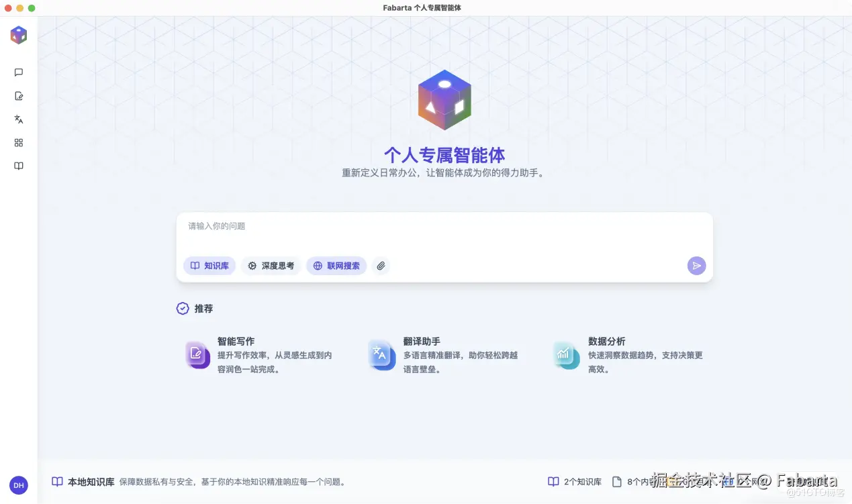This screenshot has height=504, width=852.
Task: Click the paperclip attachment icon
Action: pyautogui.click(x=380, y=266)
